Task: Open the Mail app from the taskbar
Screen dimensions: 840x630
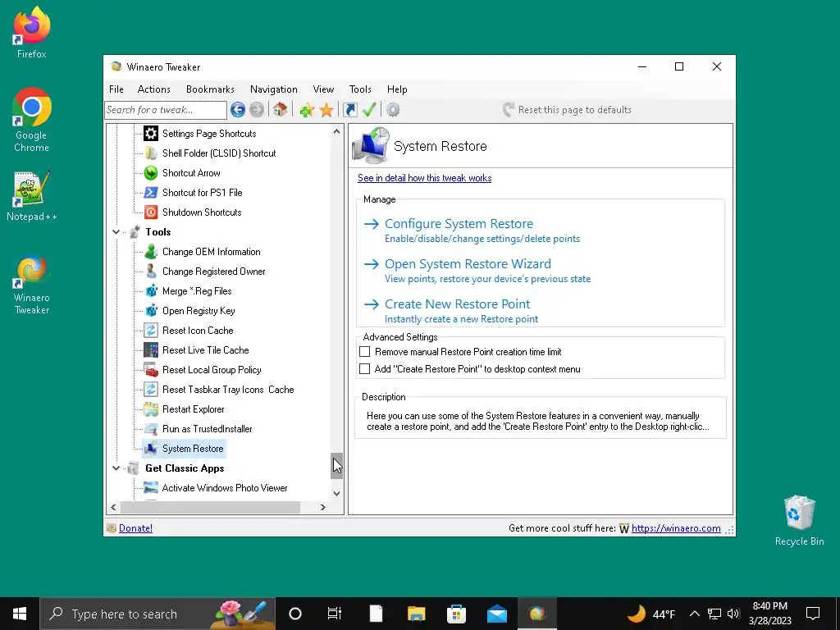Action: (x=496, y=614)
